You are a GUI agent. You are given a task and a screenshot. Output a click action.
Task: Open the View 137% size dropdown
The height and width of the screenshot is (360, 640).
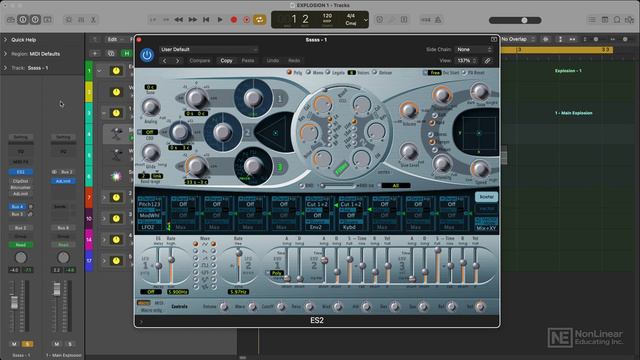click(x=466, y=60)
